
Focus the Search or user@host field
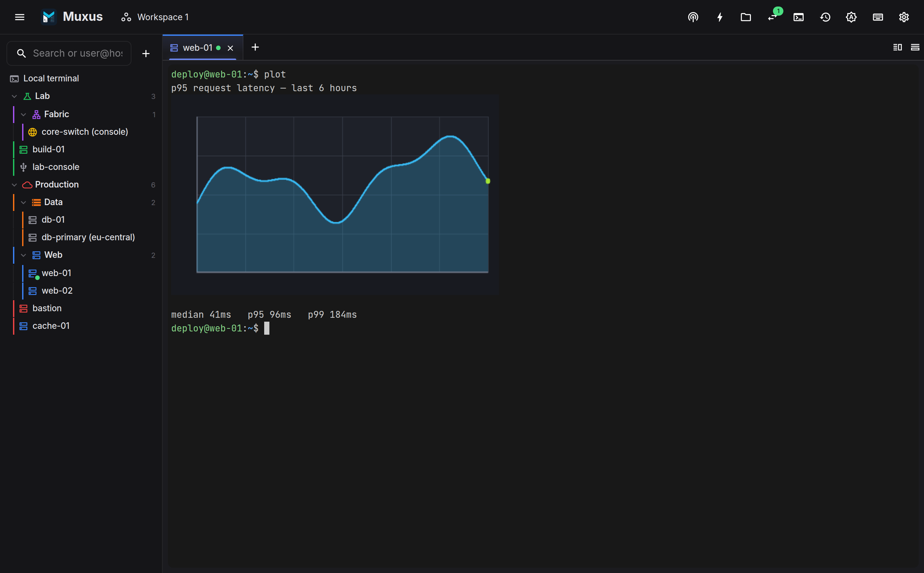[x=69, y=53]
